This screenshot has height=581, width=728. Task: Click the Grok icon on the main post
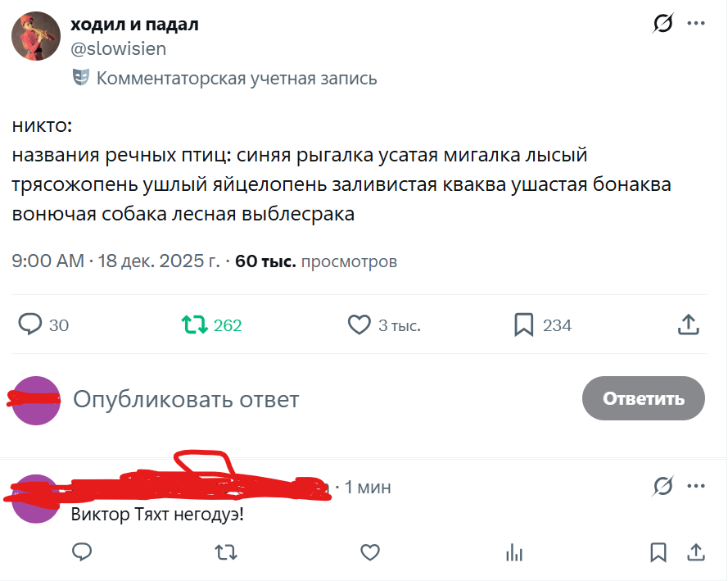(662, 25)
